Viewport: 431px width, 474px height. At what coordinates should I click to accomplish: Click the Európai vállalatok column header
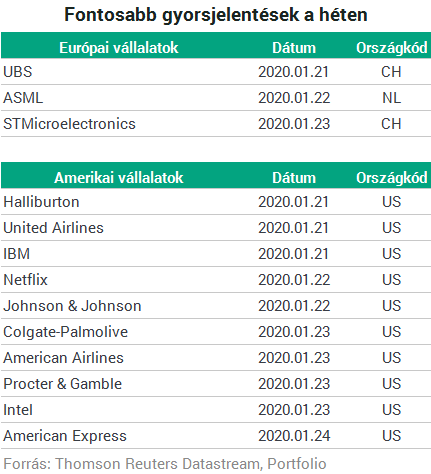click(119, 48)
